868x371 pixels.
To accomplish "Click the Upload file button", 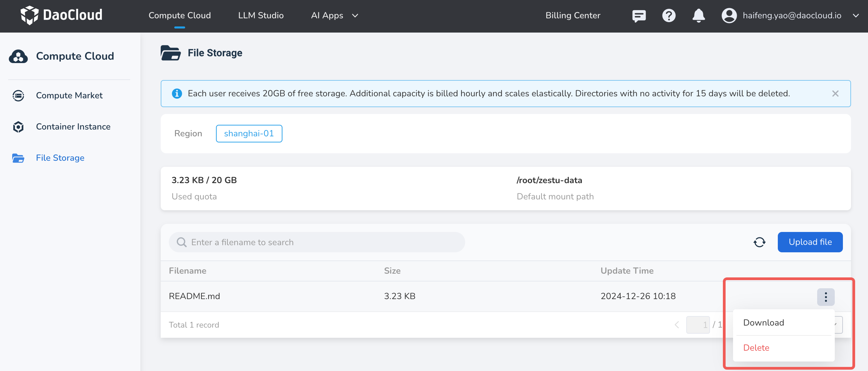I will 810,242.
